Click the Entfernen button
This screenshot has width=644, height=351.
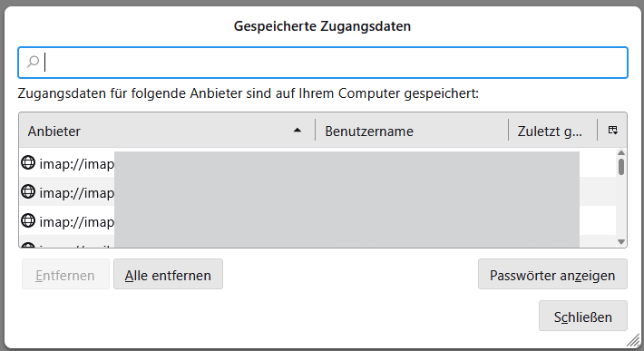[65, 274]
